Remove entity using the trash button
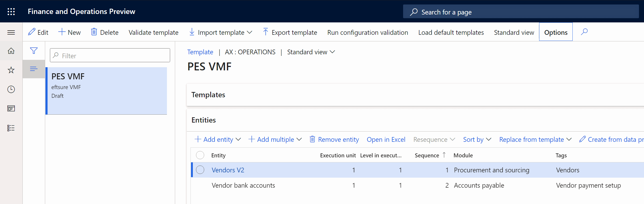The height and width of the screenshot is (204, 644). pyautogui.click(x=334, y=139)
